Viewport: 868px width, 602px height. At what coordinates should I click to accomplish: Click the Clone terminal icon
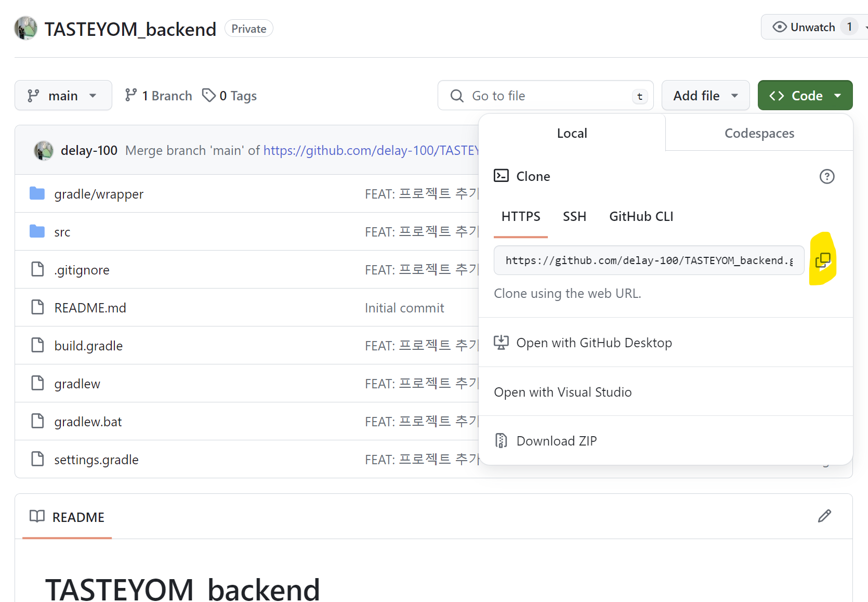(x=501, y=176)
